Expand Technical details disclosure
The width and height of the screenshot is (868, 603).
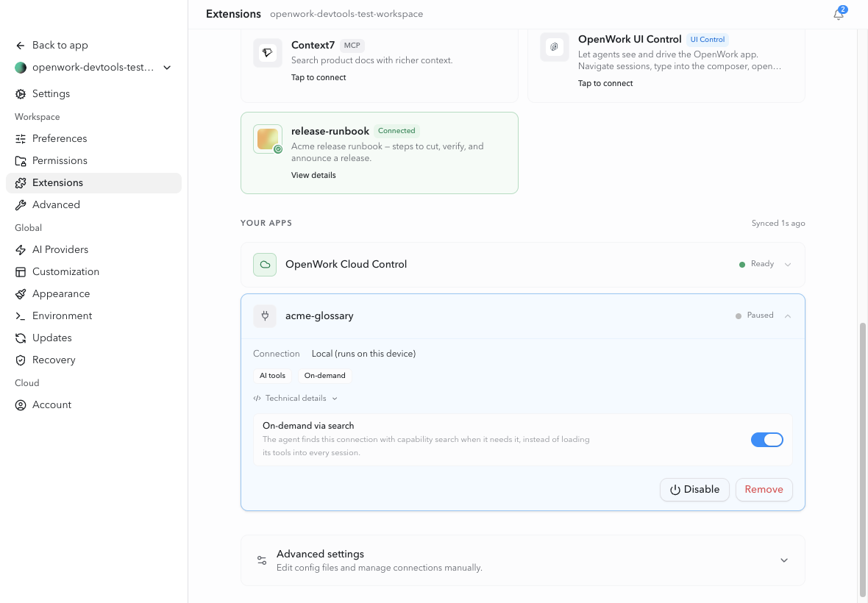point(295,399)
